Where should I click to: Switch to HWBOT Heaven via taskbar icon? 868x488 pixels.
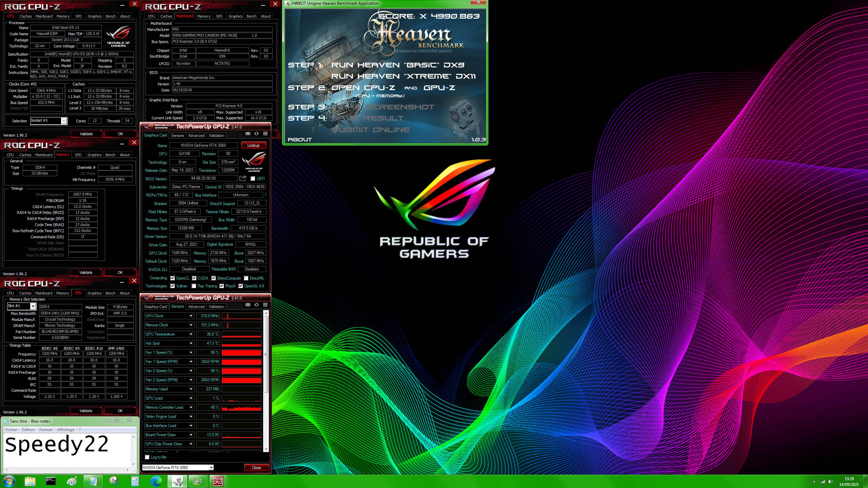(177, 481)
